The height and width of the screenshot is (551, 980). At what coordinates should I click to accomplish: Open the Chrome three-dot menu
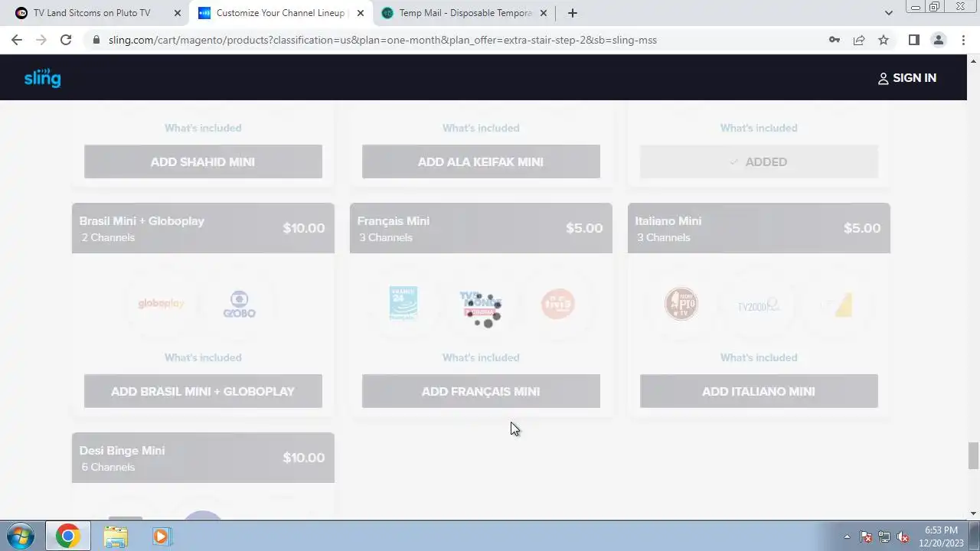pyautogui.click(x=963, y=40)
